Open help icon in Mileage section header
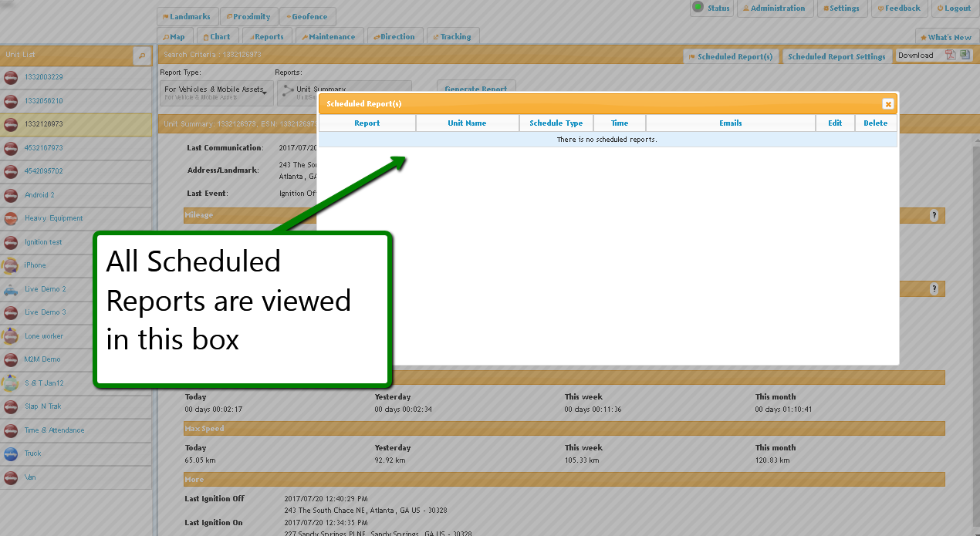Screen dimensions: 980x536 [x=934, y=215]
